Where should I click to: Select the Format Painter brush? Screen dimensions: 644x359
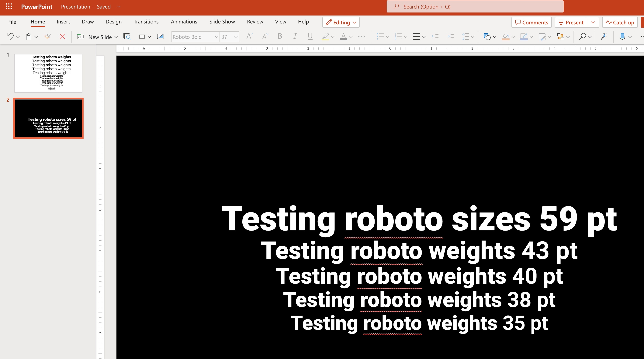(47, 37)
